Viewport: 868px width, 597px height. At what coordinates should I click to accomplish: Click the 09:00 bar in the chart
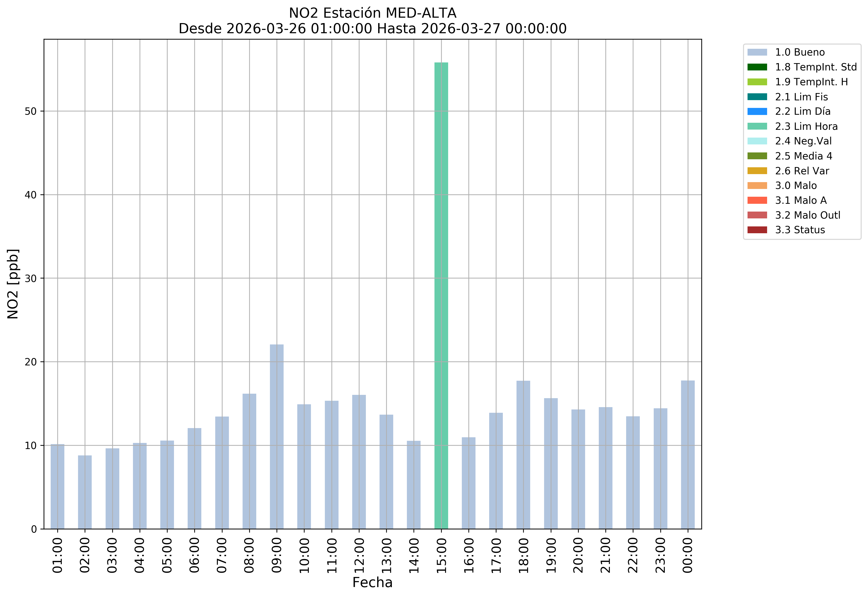pyautogui.click(x=277, y=437)
